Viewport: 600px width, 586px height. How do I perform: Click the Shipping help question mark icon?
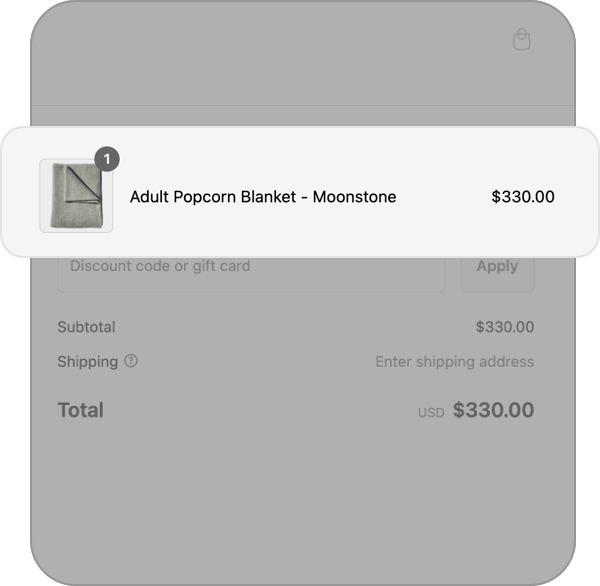click(131, 361)
